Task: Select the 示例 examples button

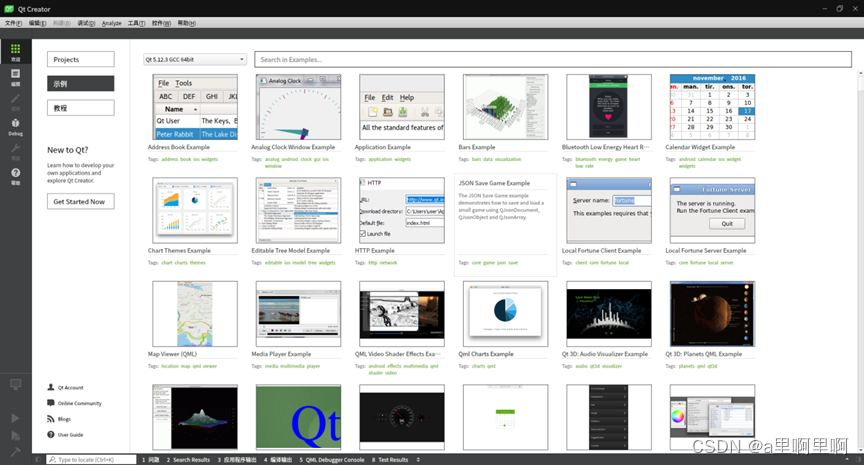Action: (x=80, y=84)
